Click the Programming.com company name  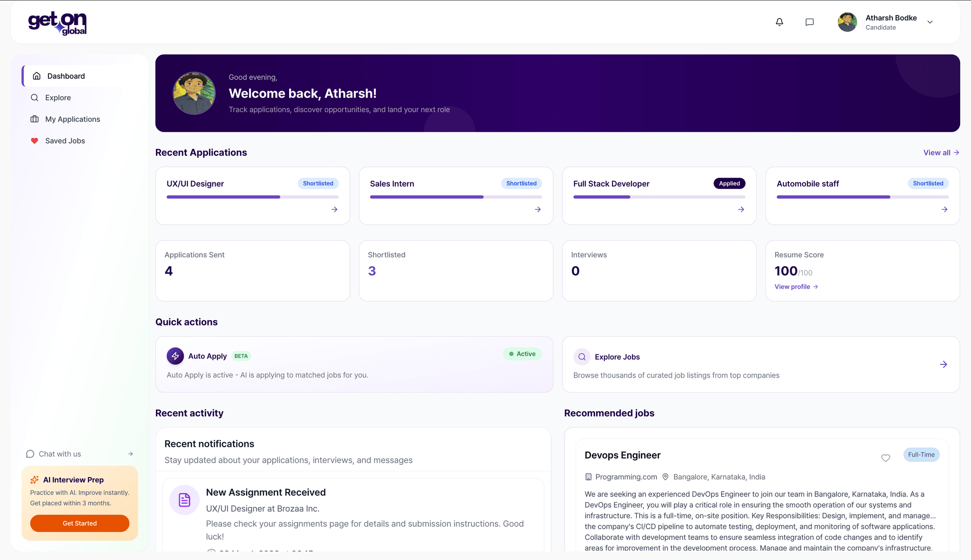click(x=626, y=477)
